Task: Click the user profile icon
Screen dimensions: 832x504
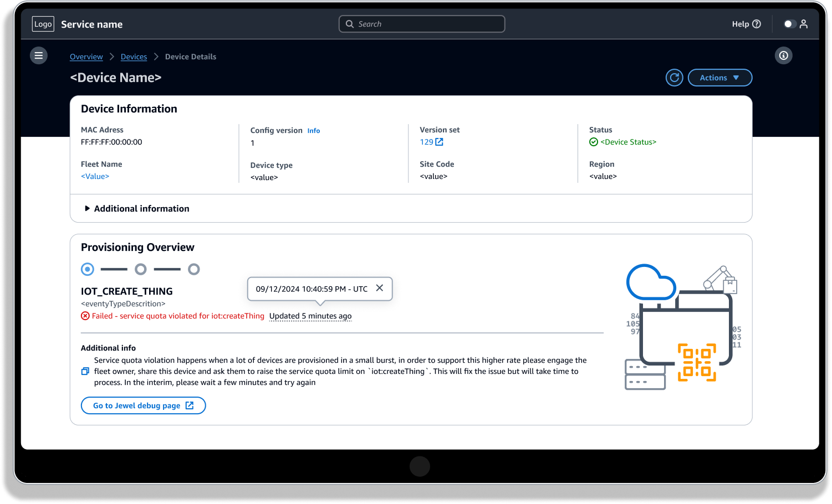Action: point(804,24)
